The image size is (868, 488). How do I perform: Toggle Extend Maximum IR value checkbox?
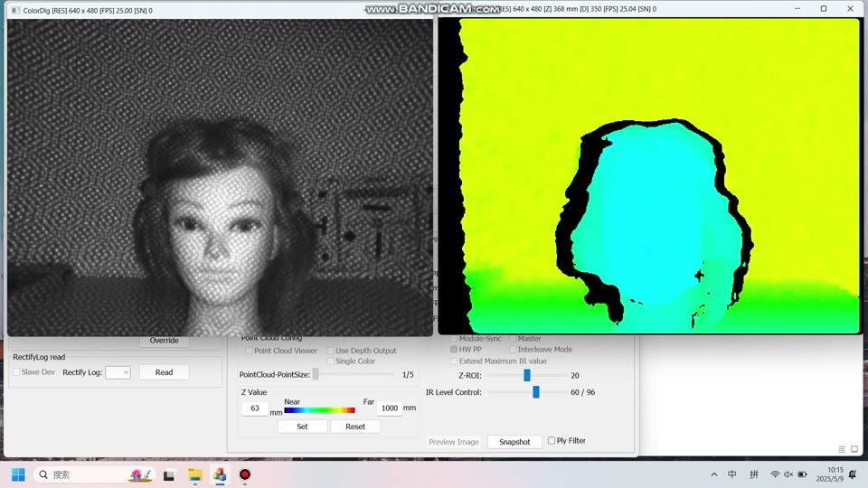coord(454,361)
